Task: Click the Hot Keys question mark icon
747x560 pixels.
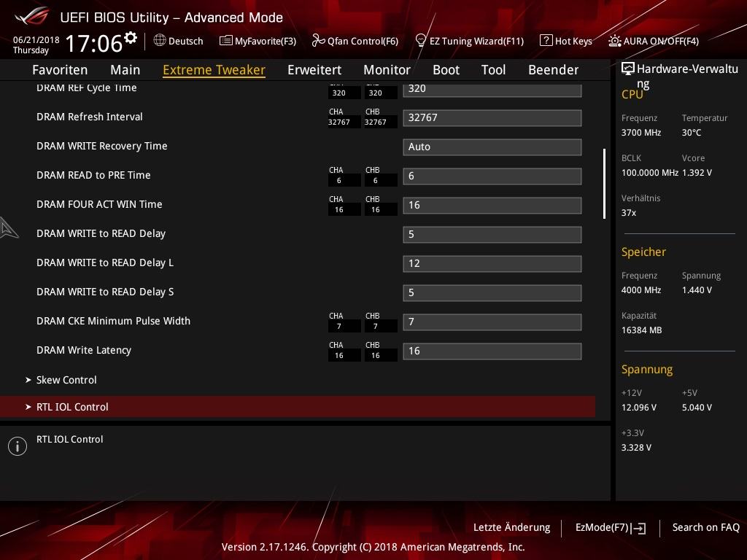Action: (546, 41)
